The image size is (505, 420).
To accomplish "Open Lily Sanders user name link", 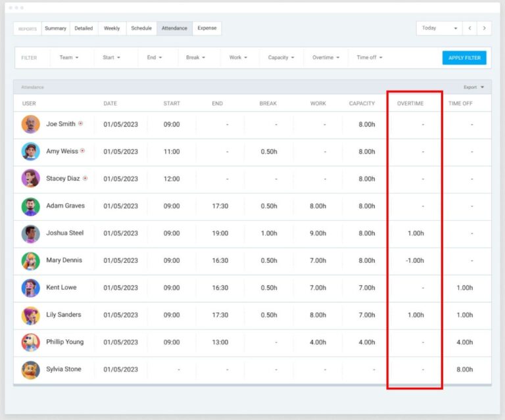I will [64, 315].
